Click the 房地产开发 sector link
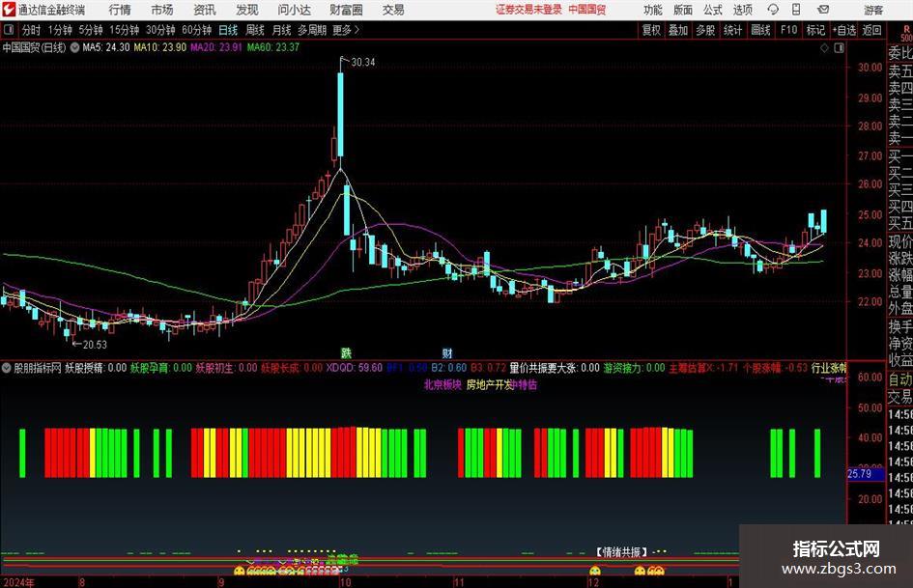This screenshot has width=913, height=588. click(x=489, y=385)
